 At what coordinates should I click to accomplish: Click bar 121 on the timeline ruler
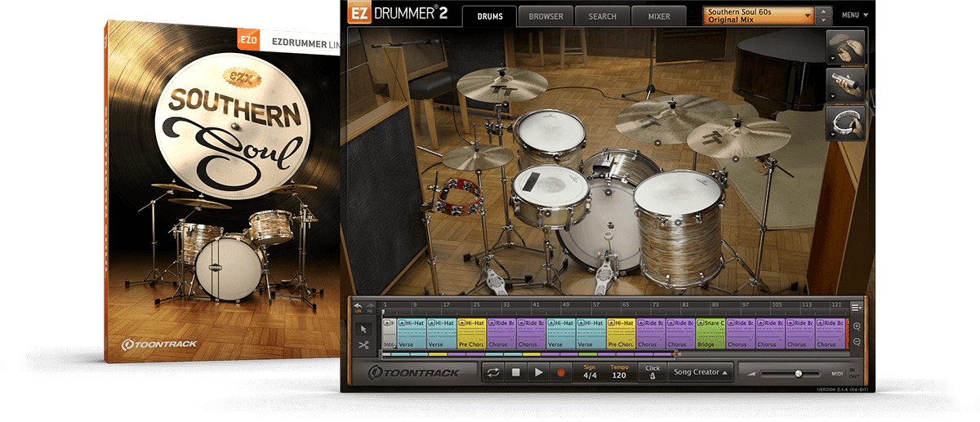[x=835, y=305]
